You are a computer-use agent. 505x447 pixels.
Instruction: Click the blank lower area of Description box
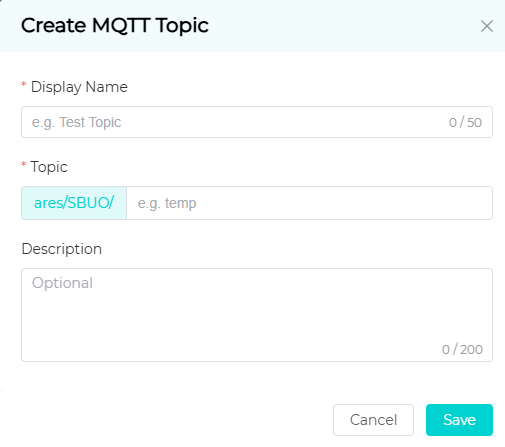coord(233,328)
